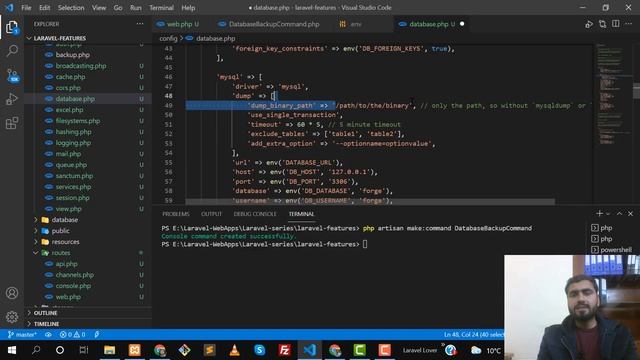Open the Run and Debug view
Screen dimensions: 640x360
12,99
